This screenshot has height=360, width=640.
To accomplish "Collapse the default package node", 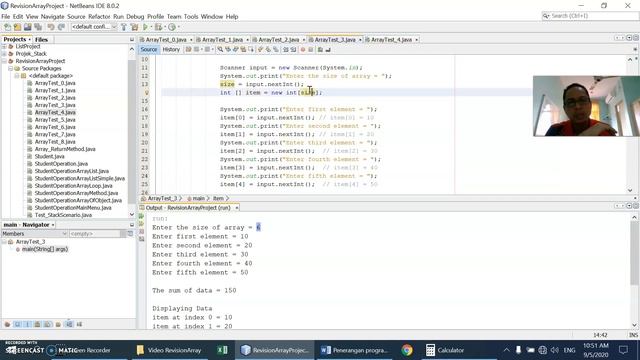I will (x=17, y=76).
